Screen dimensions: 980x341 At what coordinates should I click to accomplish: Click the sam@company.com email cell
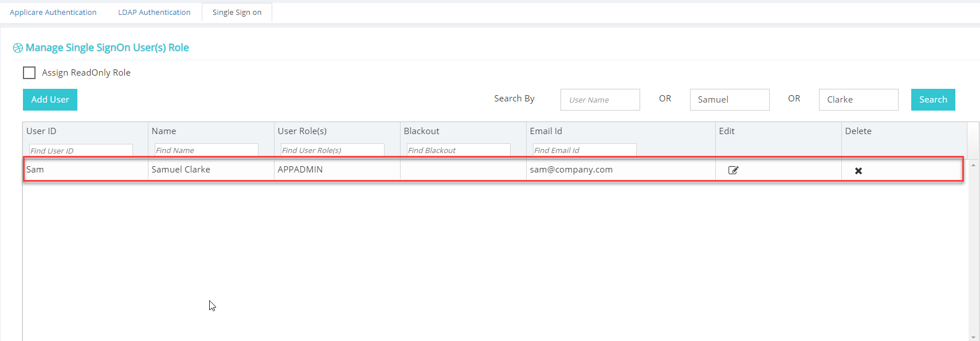[x=621, y=170]
